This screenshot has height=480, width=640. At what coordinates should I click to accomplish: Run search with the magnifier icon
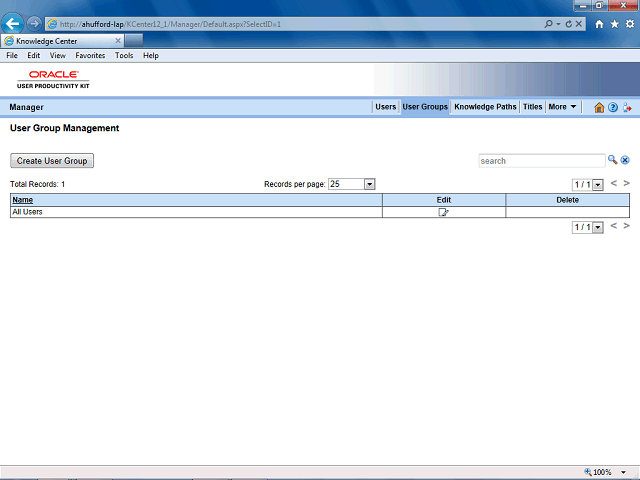(x=612, y=160)
